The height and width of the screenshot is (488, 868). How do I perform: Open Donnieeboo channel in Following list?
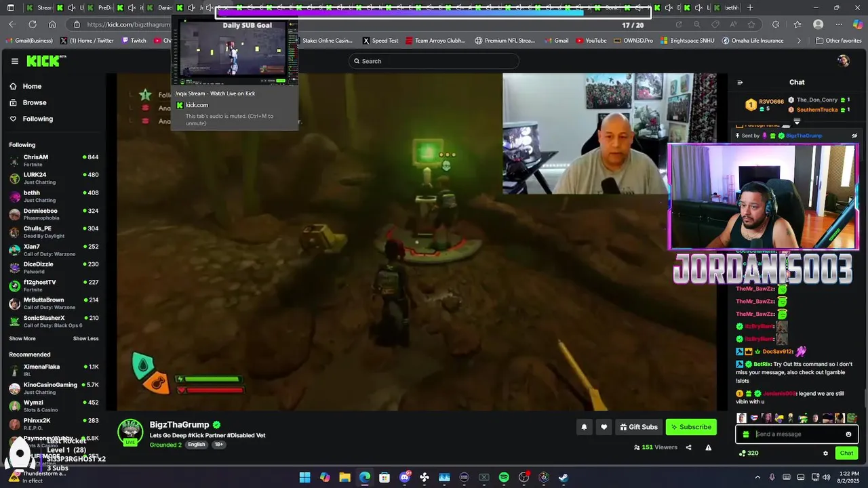[54, 214]
